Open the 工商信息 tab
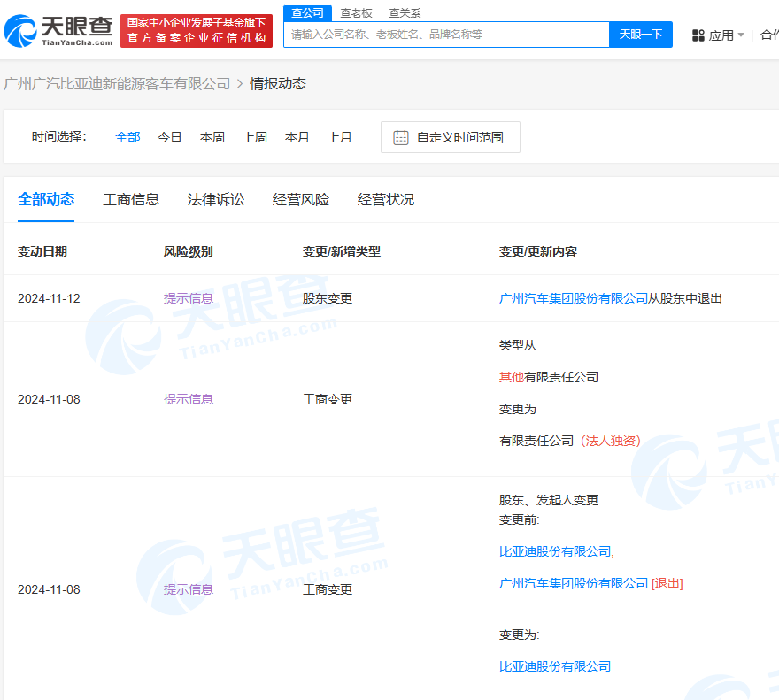Image resolution: width=779 pixels, height=700 pixels. [x=131, y=199]
